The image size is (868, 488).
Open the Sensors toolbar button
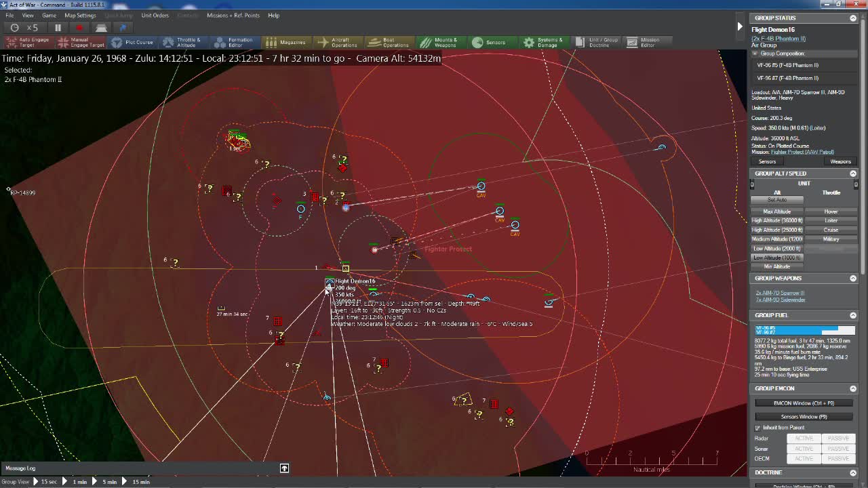click(489, 42)
